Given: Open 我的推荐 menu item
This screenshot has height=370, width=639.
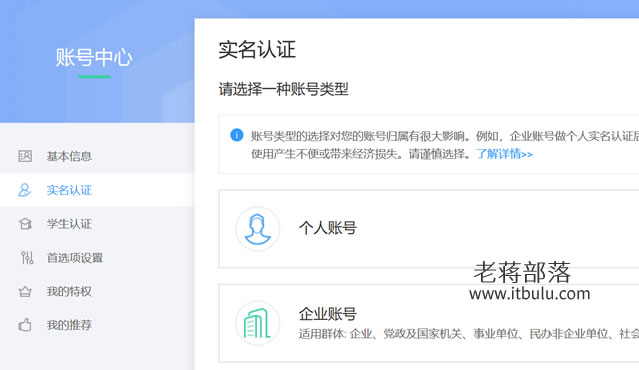Looking at the screenshot, I should pos(97,325).
